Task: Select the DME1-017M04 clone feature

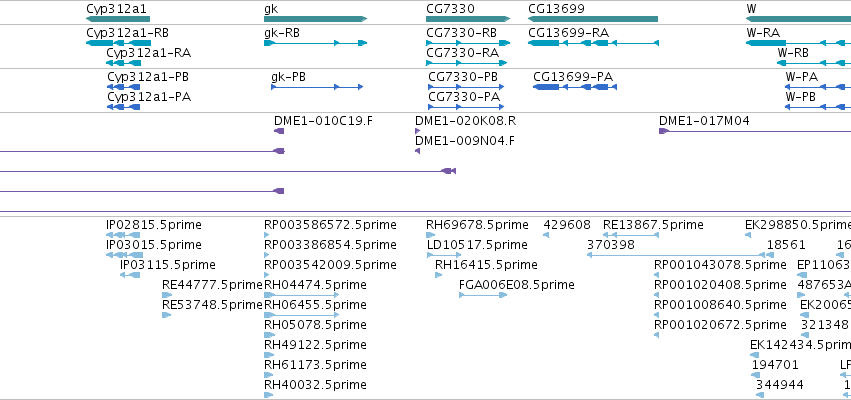Action: 754,131
